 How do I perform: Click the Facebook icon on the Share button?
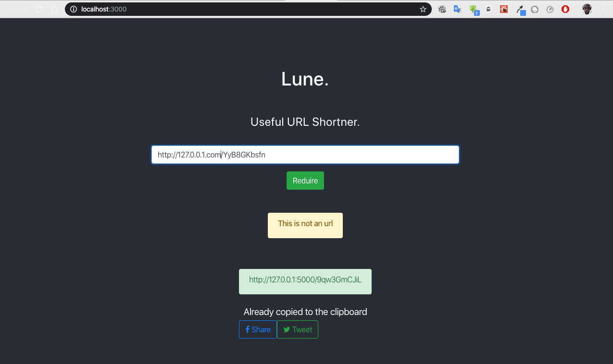[248, 329]
